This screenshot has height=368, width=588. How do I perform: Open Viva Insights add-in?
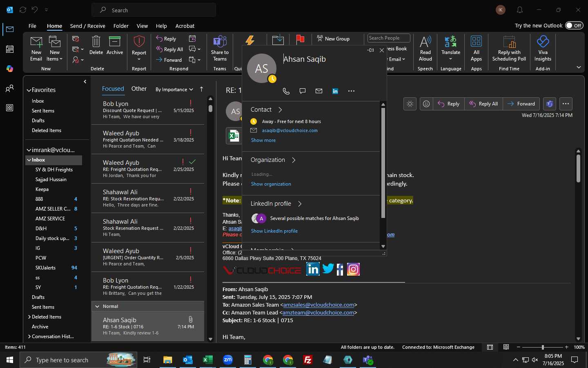coord(543,49)
